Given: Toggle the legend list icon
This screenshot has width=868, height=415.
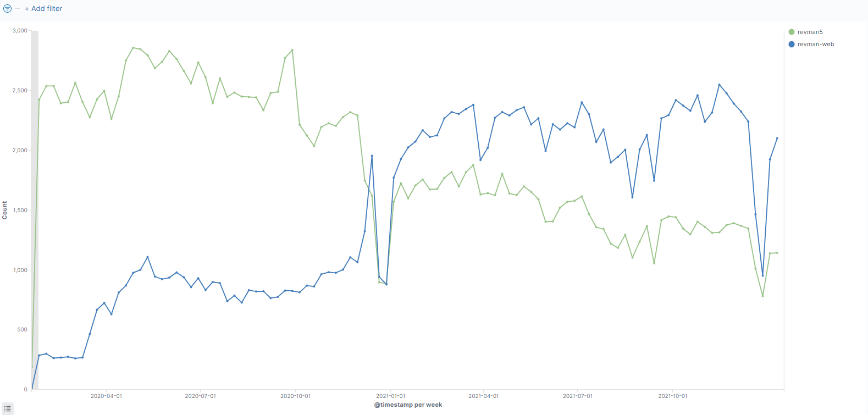Looking at the screenshot, I should pyautogui.click(x=8, y=408).
